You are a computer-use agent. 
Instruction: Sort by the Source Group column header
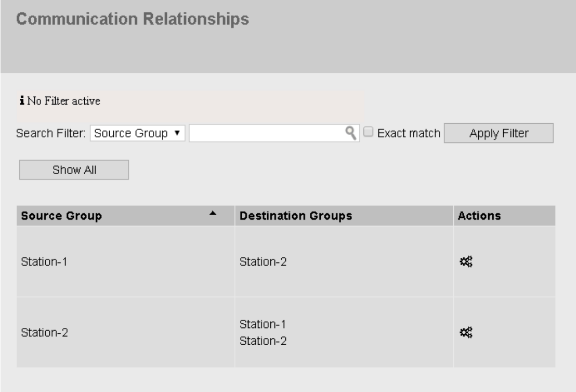61,216
